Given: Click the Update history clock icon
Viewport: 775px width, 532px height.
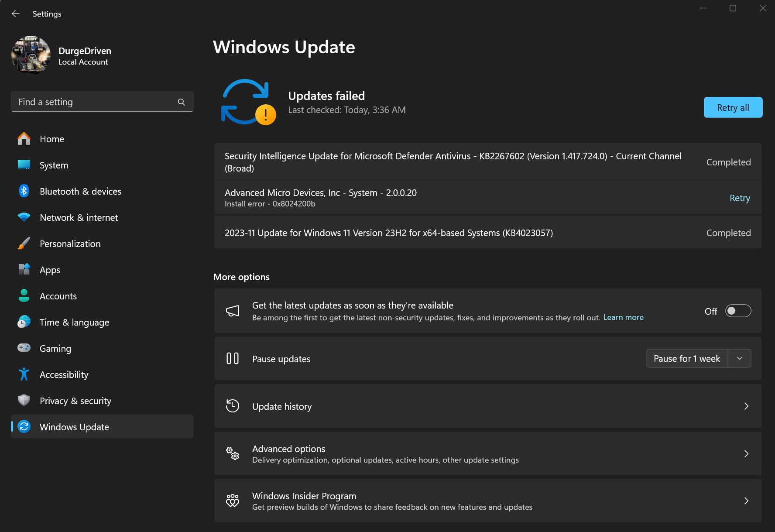Looking at the screenshot, I should click(233, 406).
